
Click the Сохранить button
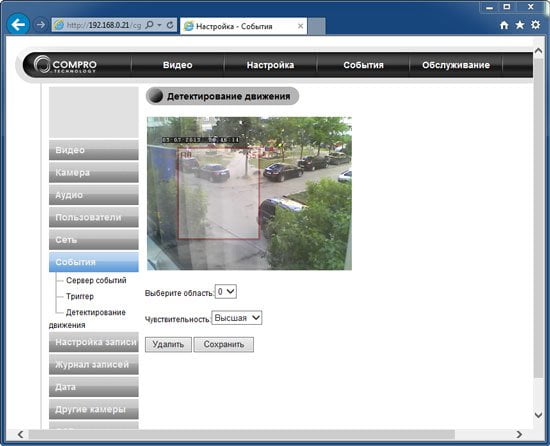pyautogui.click(x=224, y=345)
